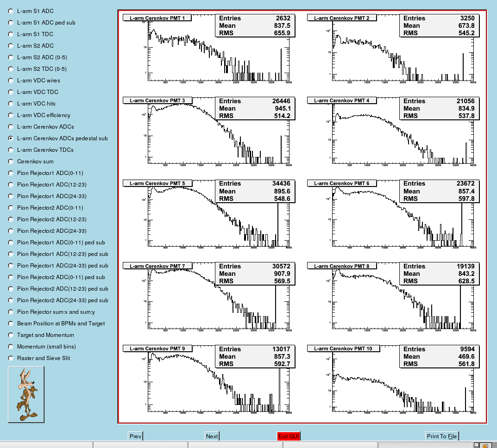
Task: Choose Pion Rejector1 ADC(0-11) without ped sub
Action: click(11, 173)
